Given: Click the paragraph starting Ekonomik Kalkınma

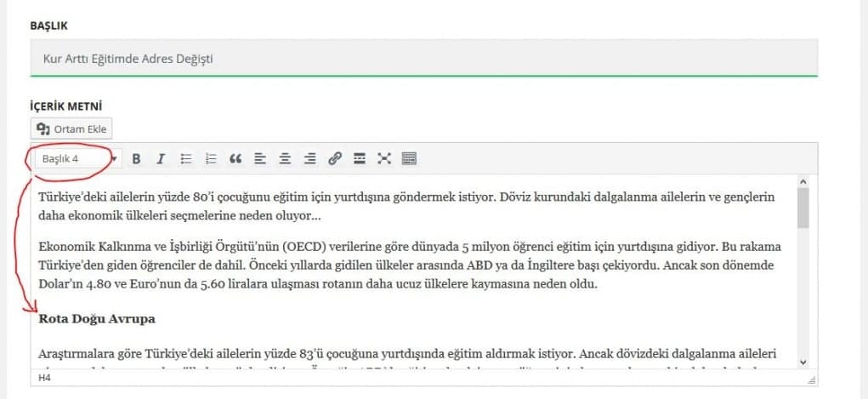Looking at the screenshot, I should point(410,265).
